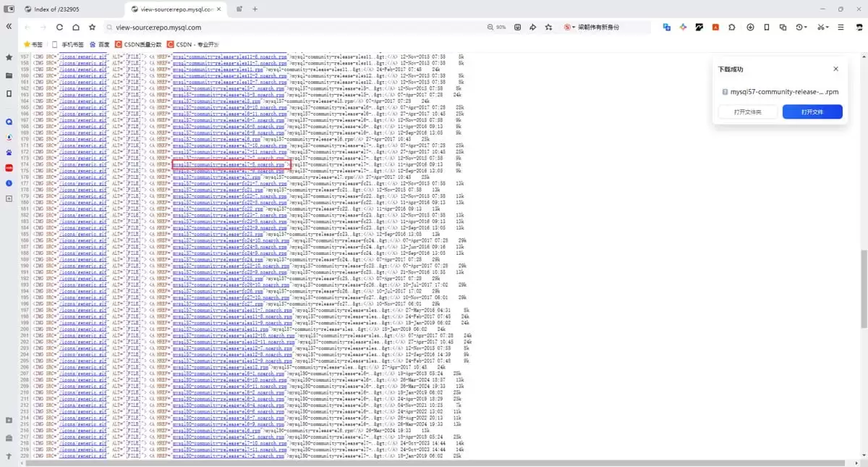Click the favorite star next to share icon

[548, 27]
